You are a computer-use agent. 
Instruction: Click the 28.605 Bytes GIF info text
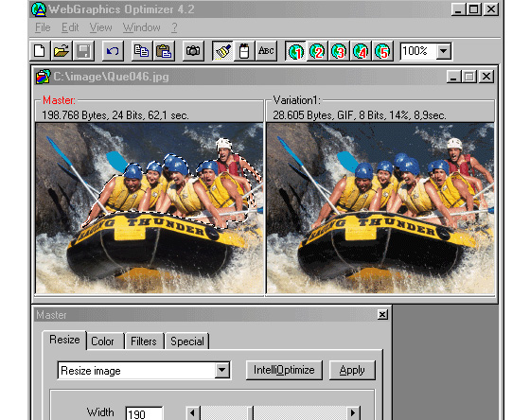coord(360,115)
